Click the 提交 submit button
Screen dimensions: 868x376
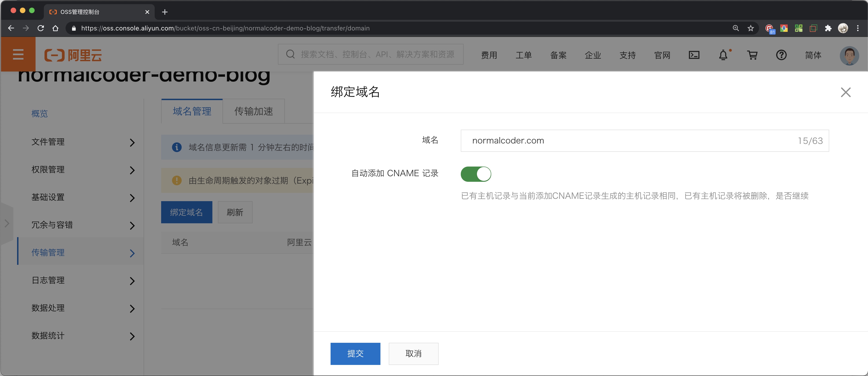355,353
